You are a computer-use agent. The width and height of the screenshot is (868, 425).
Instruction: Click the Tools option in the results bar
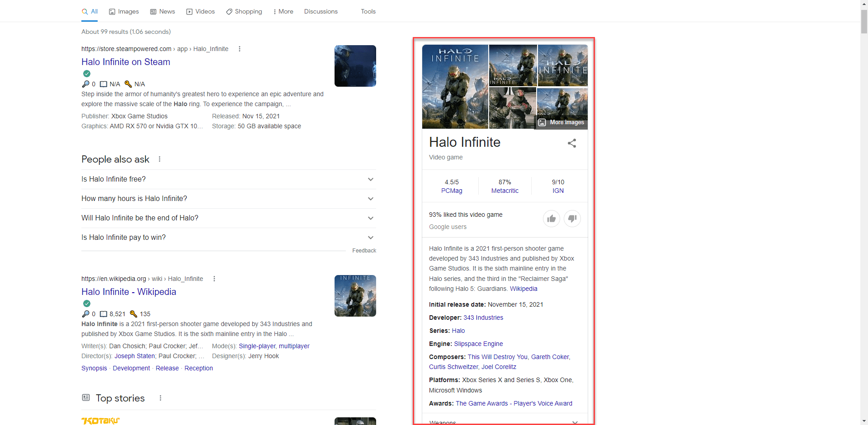(x=368, y=11)
